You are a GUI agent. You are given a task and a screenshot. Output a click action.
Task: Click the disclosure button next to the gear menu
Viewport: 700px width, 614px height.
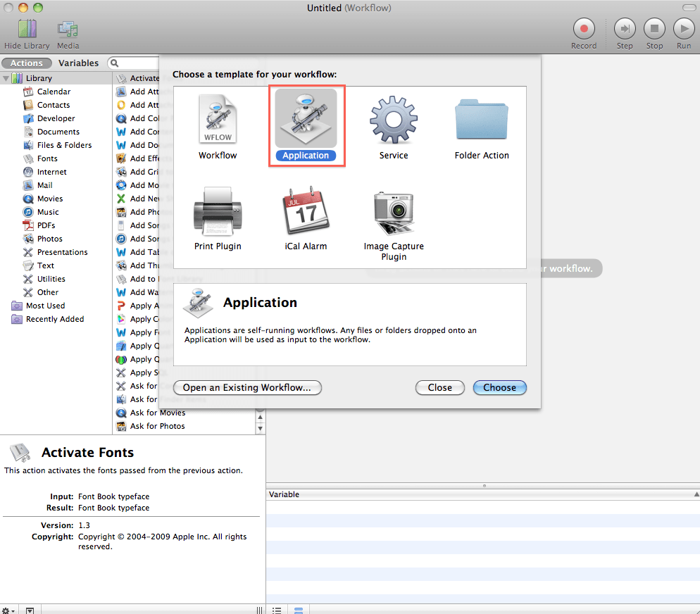(30, 610)
